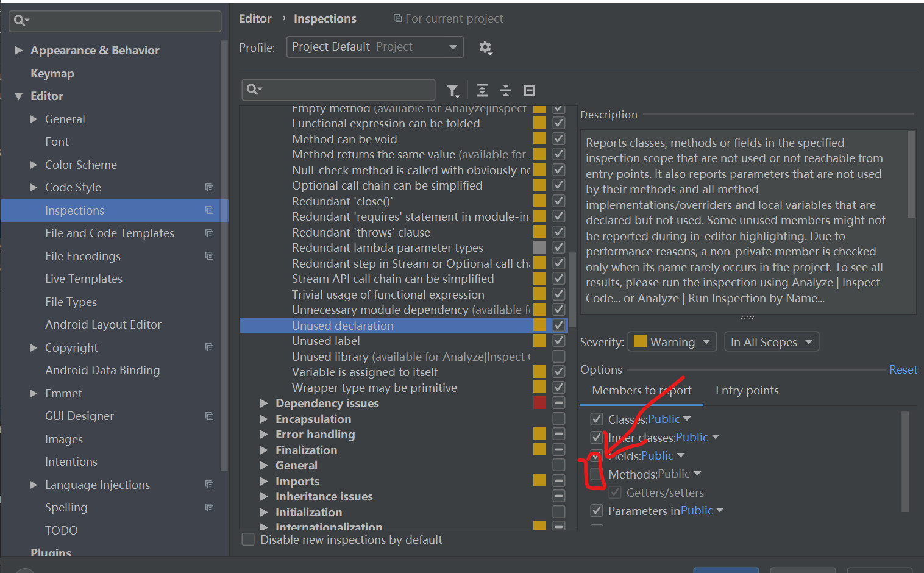
Task: Click the For current project icon
Action: (397, 18)
